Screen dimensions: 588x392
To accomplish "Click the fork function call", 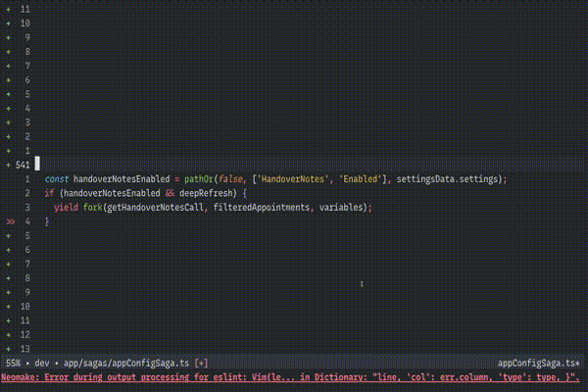I will (93, 208).
